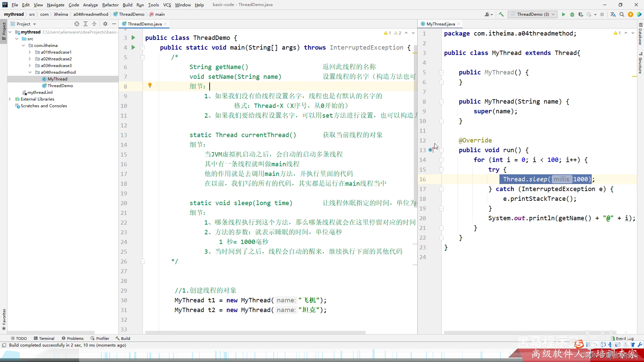Click the Build project hammer icon
This screenshot has width=644, height=362.
coord(501,14)
